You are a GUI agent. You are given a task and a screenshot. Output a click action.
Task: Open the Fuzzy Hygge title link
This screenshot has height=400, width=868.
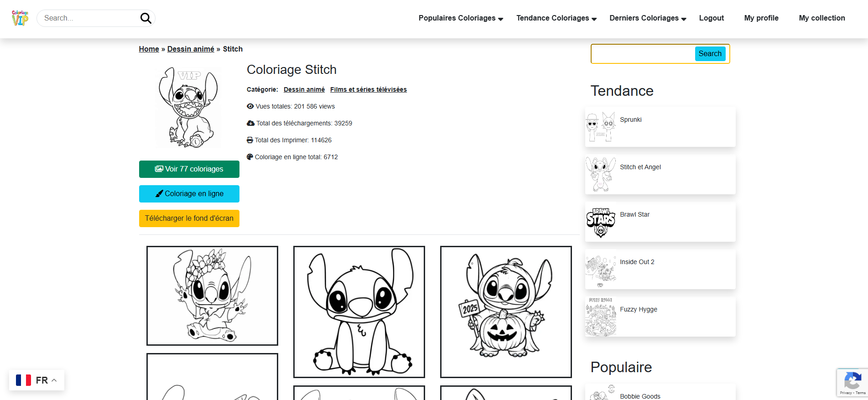[x=639, y=309]
